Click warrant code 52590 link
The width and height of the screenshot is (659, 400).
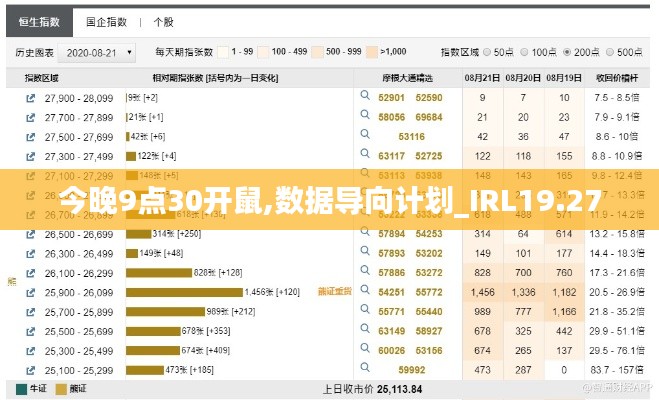pyautogui.click(x=429, y=98)
